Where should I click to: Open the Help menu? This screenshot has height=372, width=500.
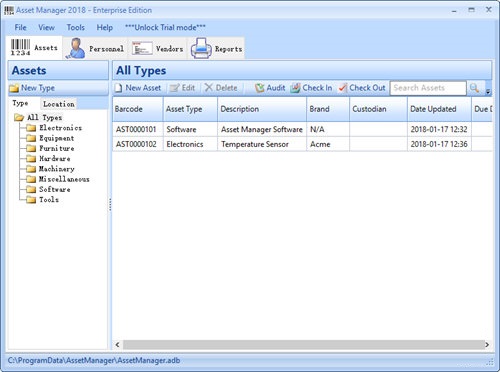pyautogui.click(x=105, y=27)
